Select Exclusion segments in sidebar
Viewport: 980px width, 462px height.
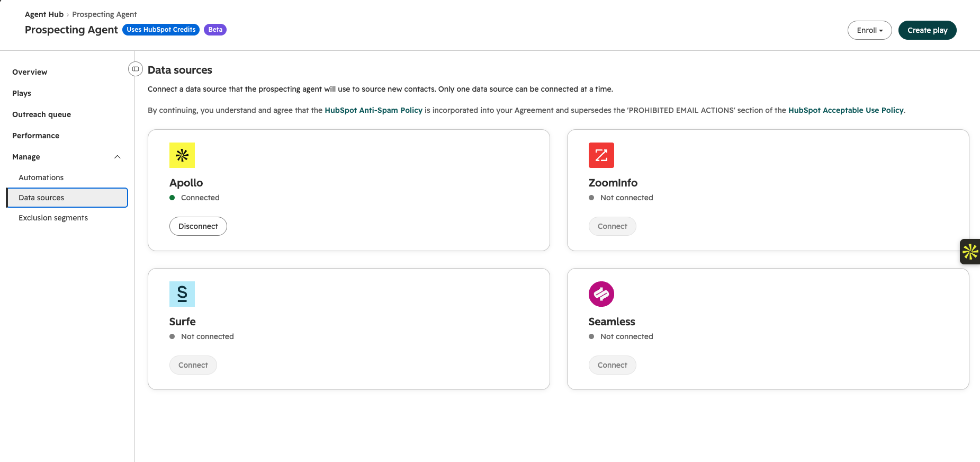[53, 218]
